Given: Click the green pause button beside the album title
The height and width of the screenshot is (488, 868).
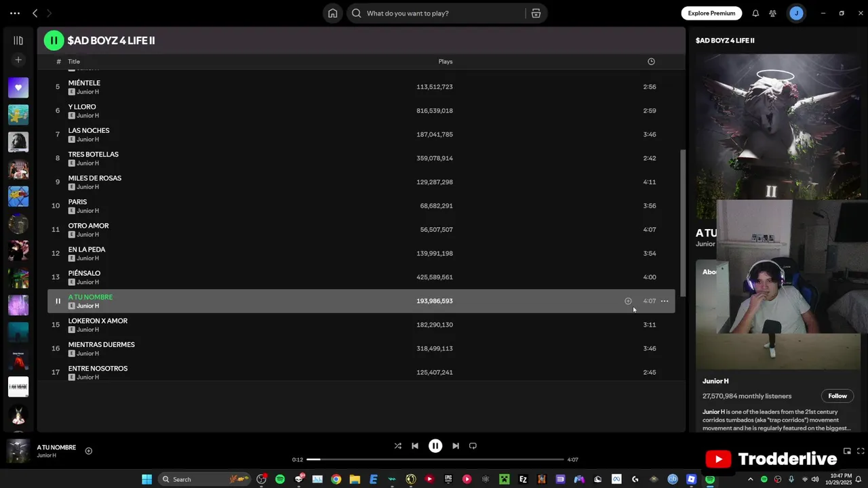Looking at the screenshot, I should coord(54,41).
